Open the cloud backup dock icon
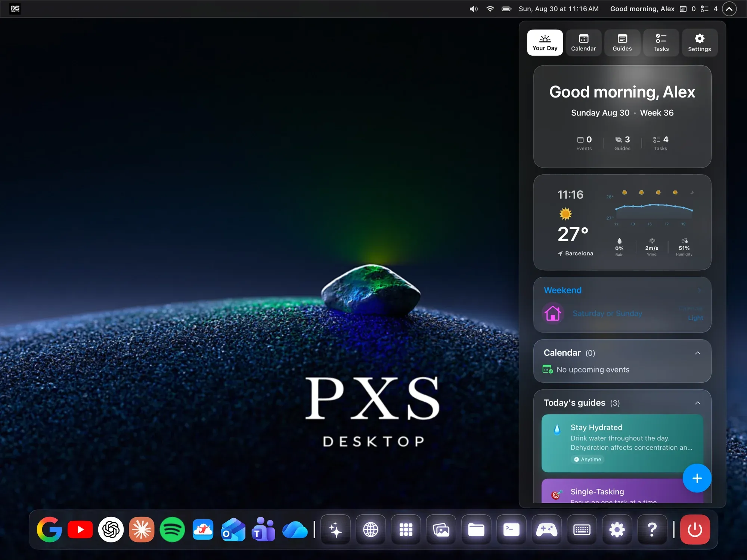This screenshot has height=560, width=747. point(203,529)
